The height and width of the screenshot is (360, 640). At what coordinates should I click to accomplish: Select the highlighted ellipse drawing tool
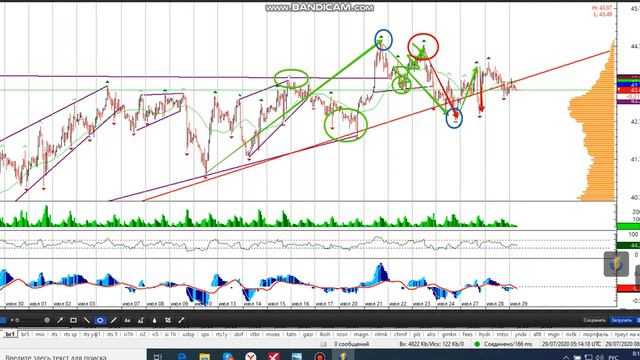tap(100, 320)
